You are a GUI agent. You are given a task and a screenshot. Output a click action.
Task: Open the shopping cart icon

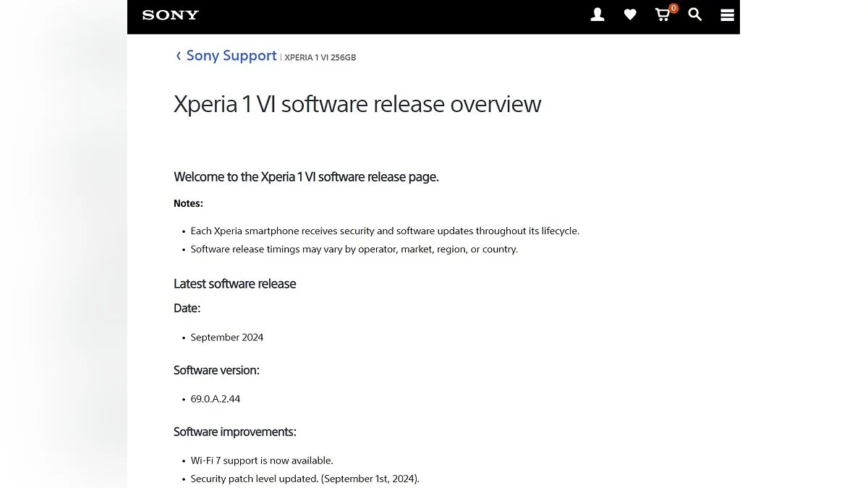(x=662, y=15)
